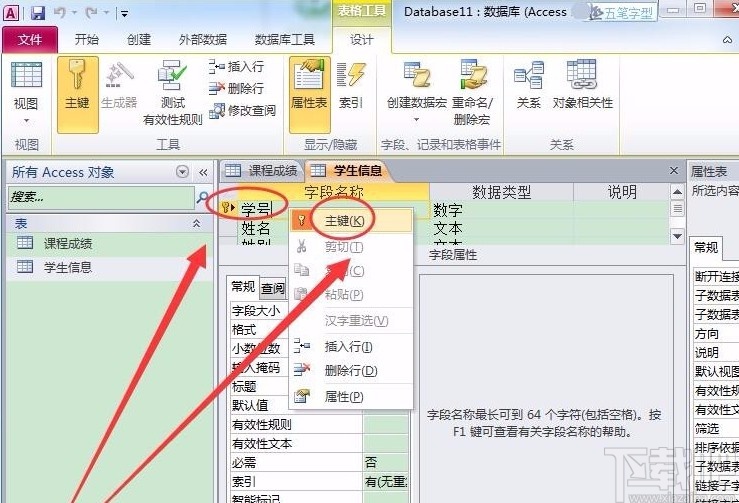
Task: Click the 索引 indexes icon
Action: (x=351, y=85)
